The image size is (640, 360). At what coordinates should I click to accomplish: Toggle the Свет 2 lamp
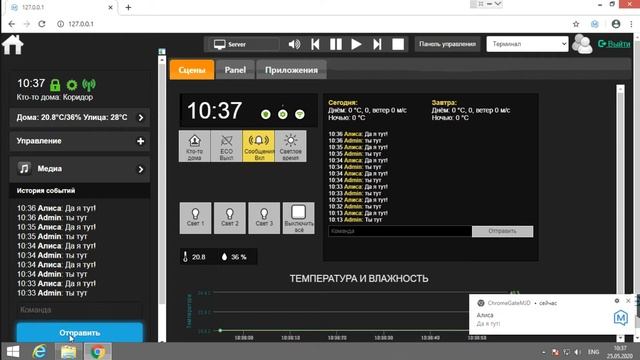[x=230, y=218]
